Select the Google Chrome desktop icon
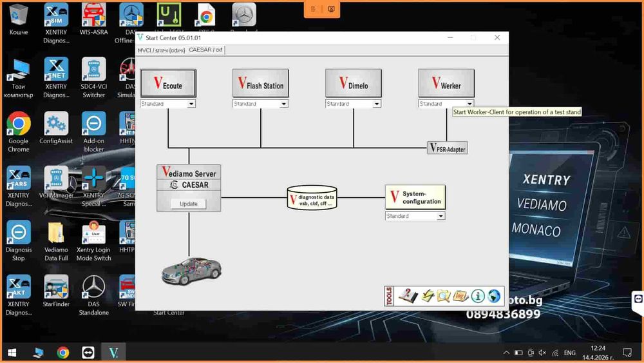 pyautogui.click(x=19, y=132)
